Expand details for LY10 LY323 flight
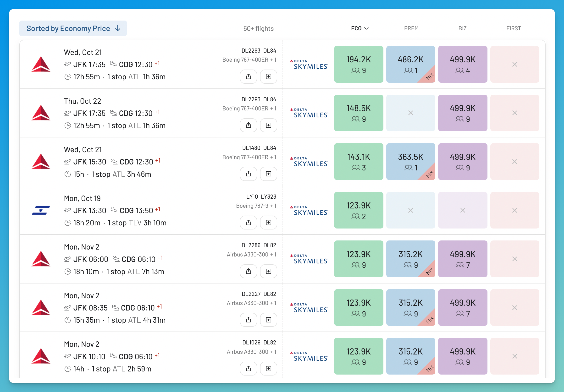564x392 pixels. point(269,222)
